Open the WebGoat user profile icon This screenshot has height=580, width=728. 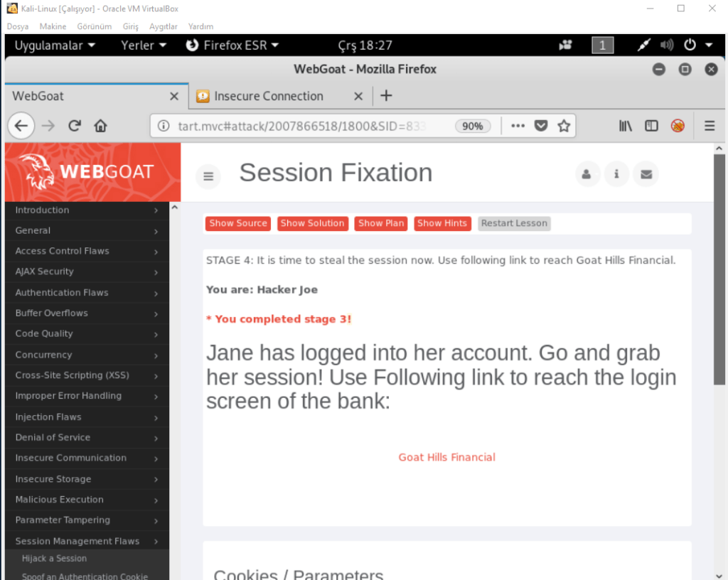click(587, 174)
